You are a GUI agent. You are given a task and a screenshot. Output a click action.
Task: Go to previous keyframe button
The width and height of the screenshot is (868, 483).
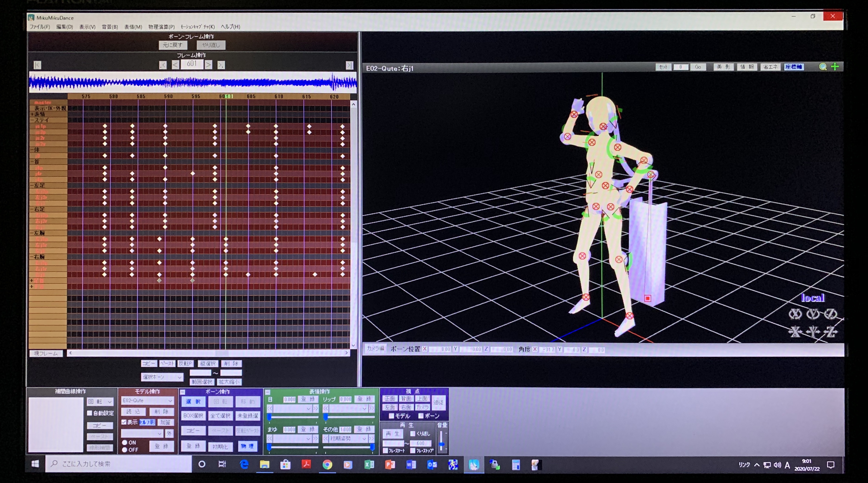(x=163, y=65)
